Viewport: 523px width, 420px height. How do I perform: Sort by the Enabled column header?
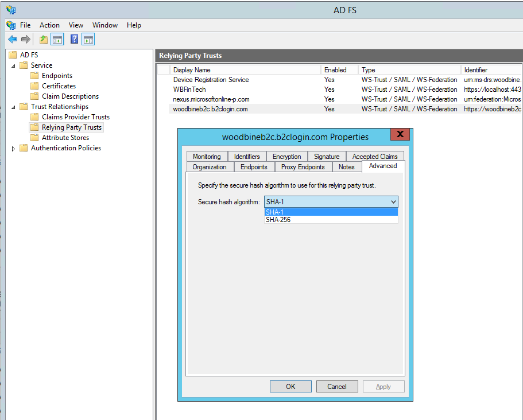point(339,69)
